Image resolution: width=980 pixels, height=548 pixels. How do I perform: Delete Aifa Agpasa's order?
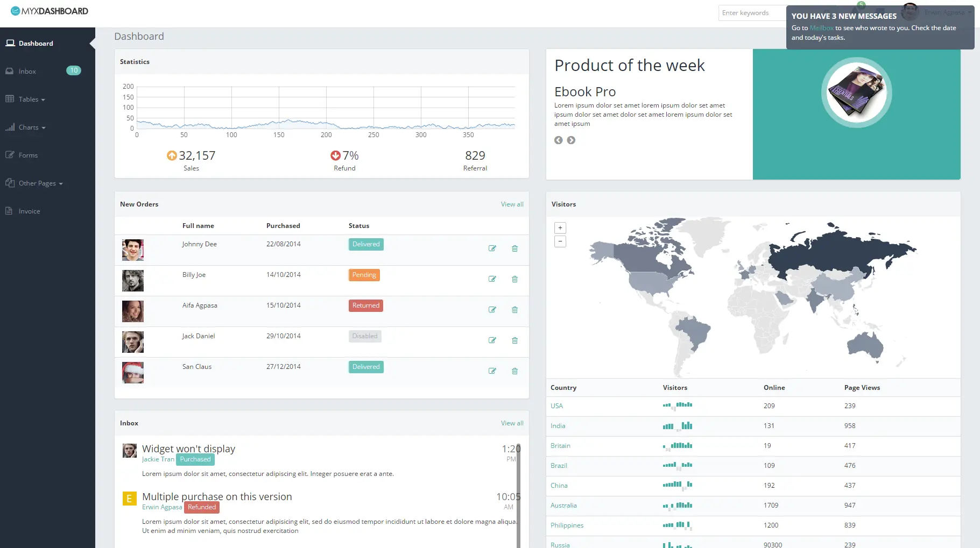pyautogui.click(x=514, y=310)
